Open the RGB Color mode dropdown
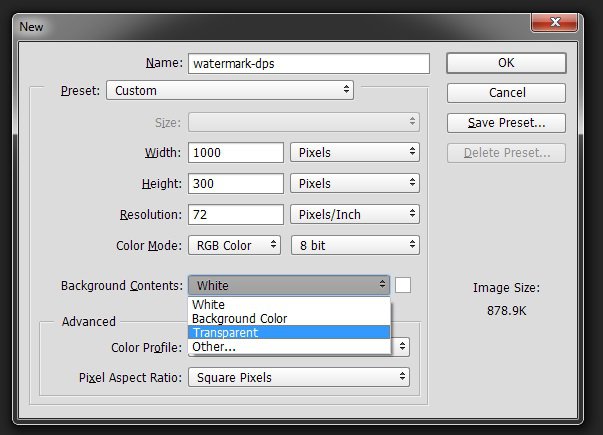The height and width of the screenshot is (435, 603). click(234, 245)
